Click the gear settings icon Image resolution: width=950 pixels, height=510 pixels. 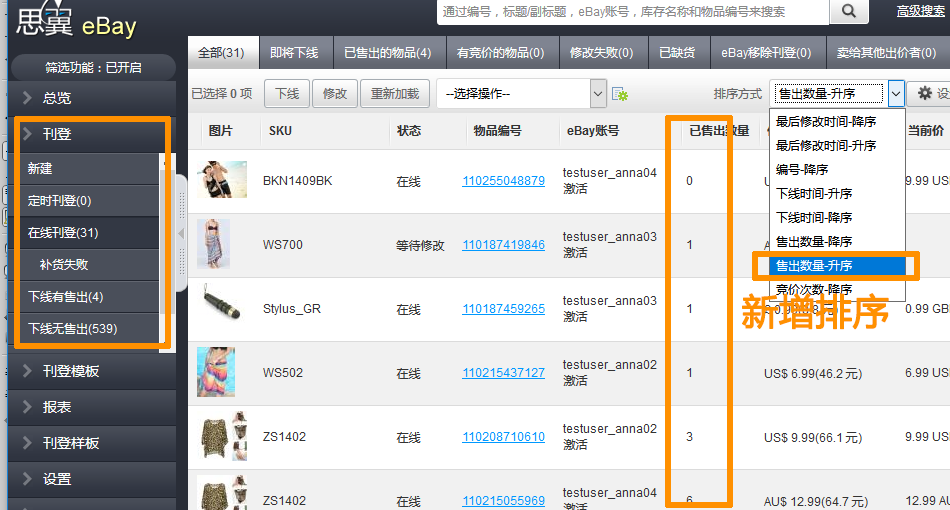925,93
